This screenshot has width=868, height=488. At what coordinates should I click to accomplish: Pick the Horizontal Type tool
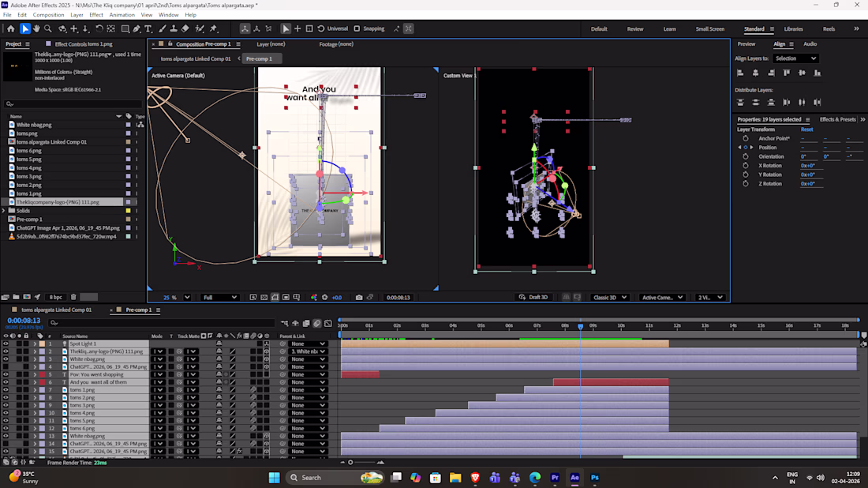coord(149,28)
